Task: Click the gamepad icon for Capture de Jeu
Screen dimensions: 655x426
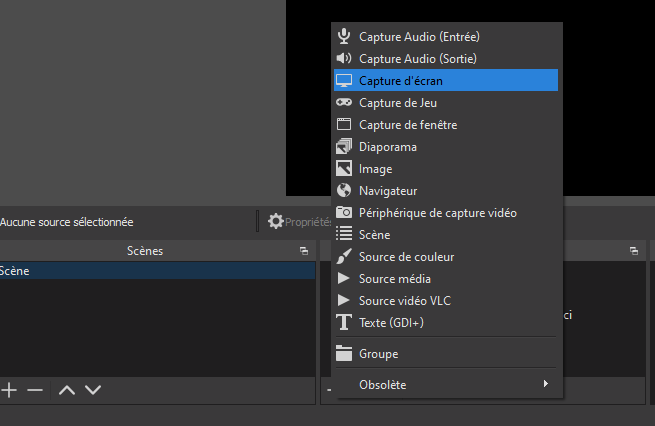Action: coord(344,102)
